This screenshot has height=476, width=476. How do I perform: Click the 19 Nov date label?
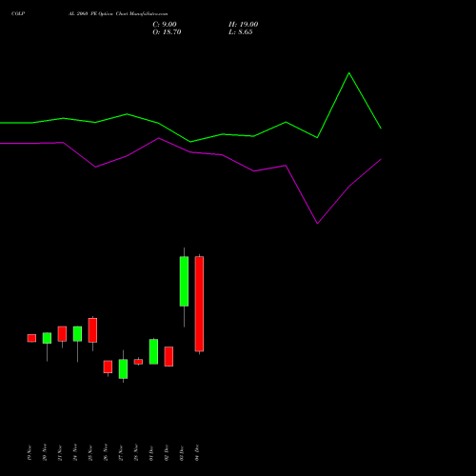coord(30,453)
